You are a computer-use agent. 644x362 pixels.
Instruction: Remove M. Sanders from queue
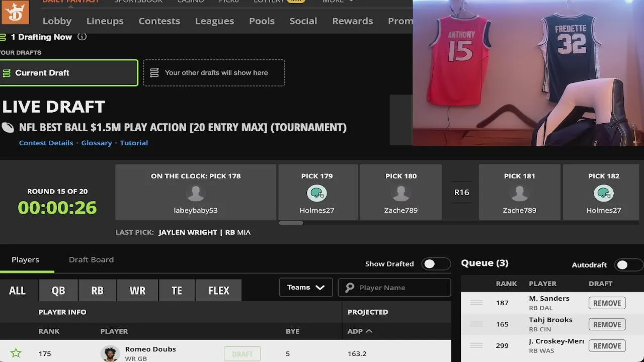pyautogui.click(x=607, y=303)
